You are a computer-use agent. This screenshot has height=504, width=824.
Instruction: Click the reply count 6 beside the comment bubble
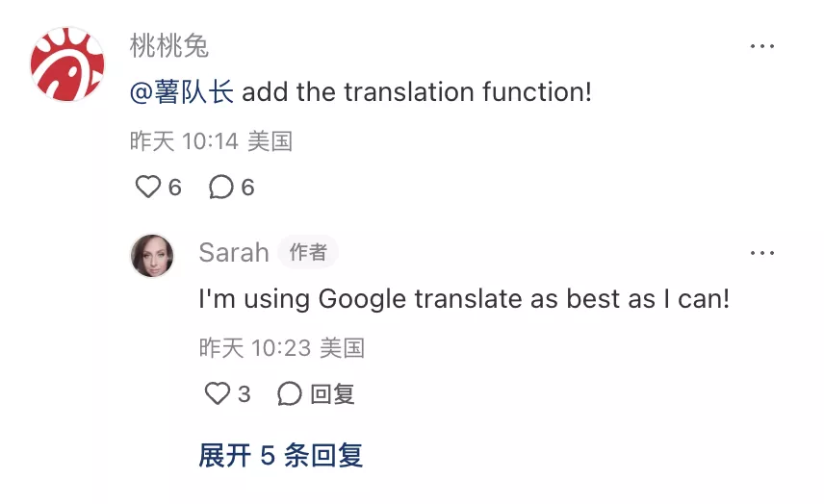coord(247,187)
